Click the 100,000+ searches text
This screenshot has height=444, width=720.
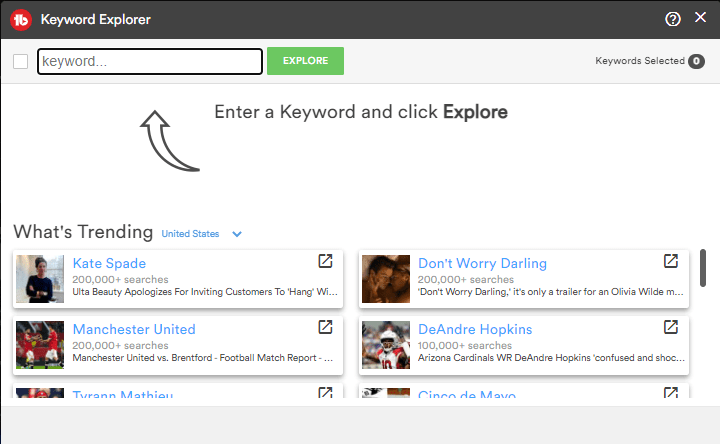[465, 345]
